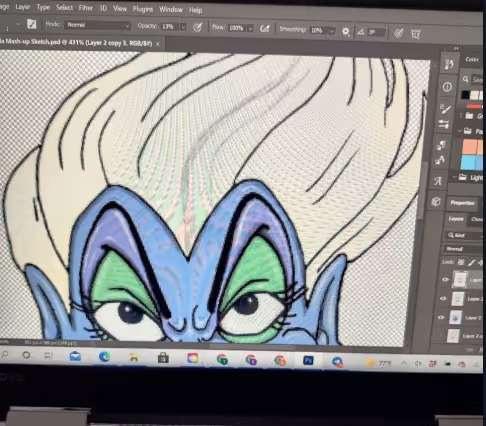Toggle pressure for size icon
Screen dimensions: 486x426
pos(398,33)
